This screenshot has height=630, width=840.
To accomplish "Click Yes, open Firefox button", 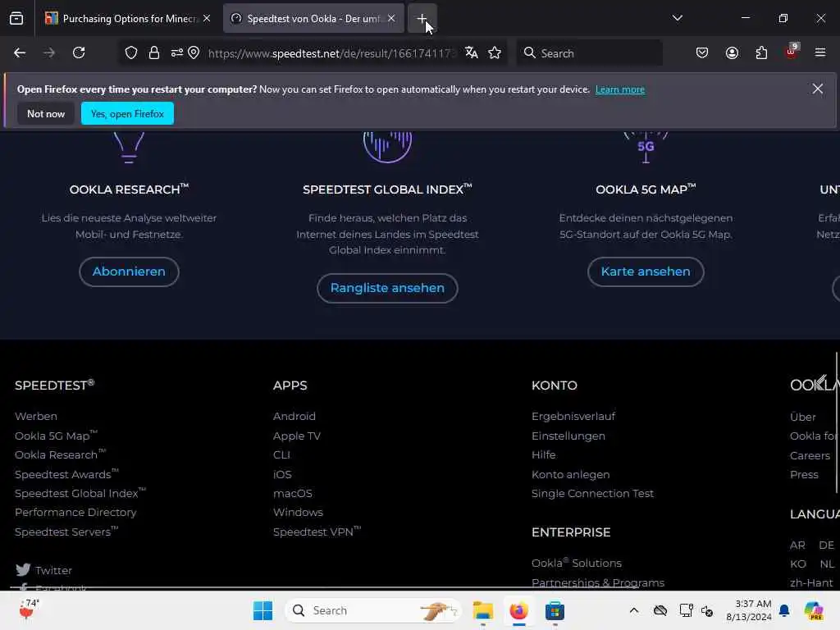I will tap(127, 113).
